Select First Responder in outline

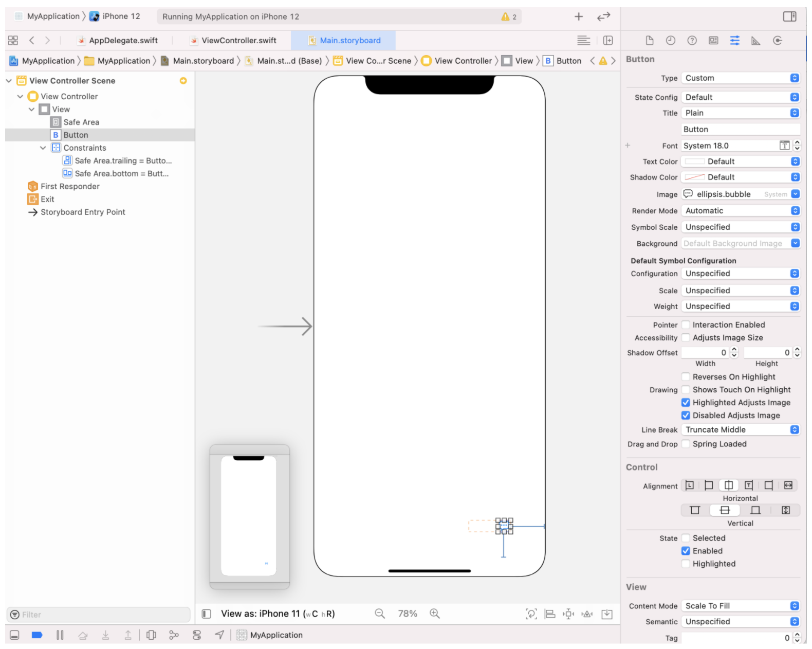pos(64,187)
